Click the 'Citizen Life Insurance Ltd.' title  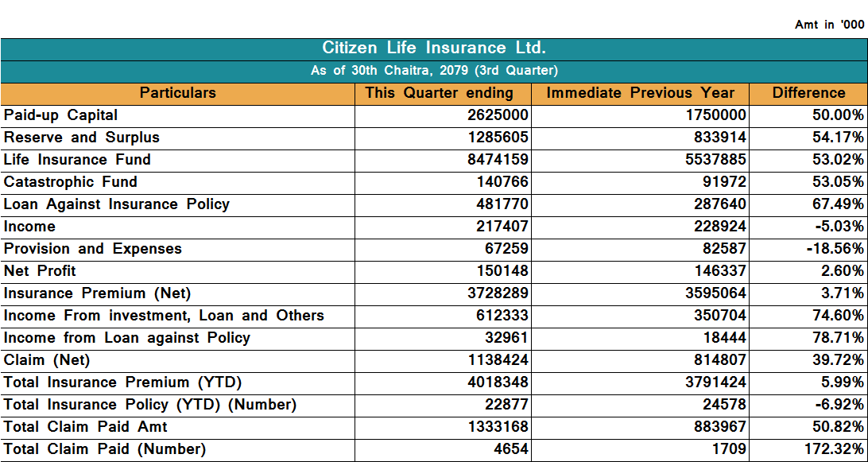point(434,49)
